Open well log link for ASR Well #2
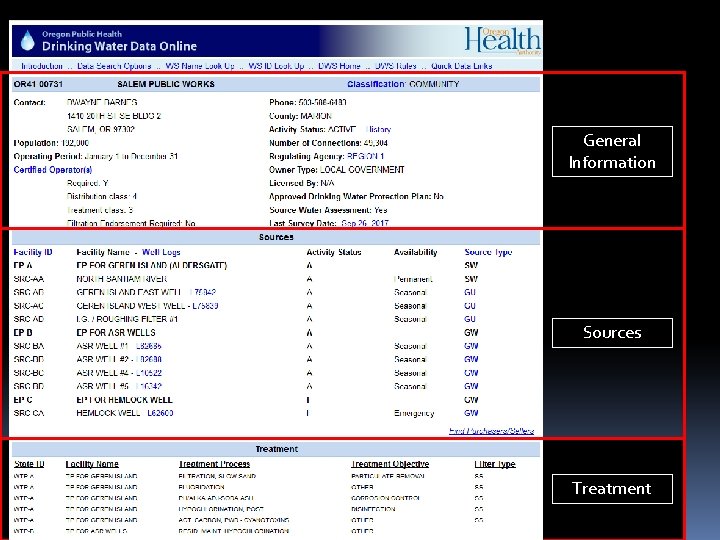 tap(148, 359)
